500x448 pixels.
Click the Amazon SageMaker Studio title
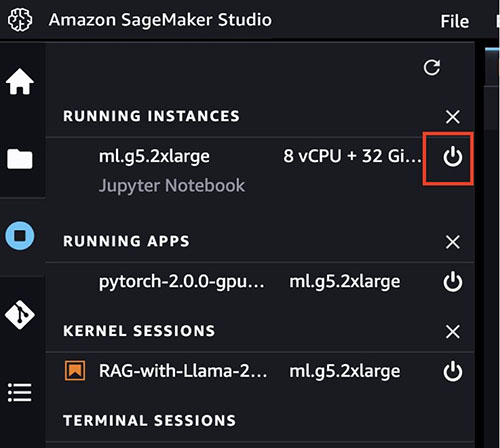click(x=160, y=20)
